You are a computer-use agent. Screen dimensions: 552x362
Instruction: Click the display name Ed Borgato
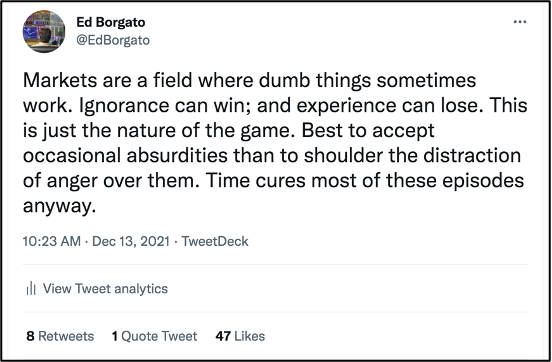pos(111,22)
